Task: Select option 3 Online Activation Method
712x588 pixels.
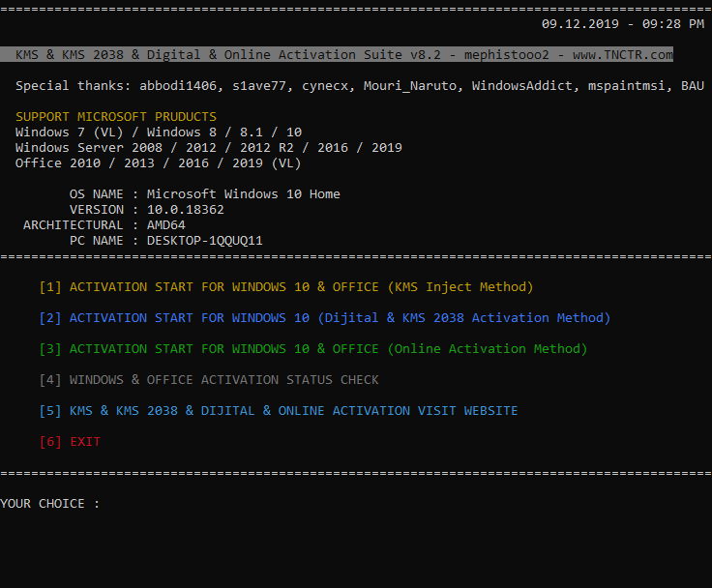Action: click(x=313, y=349)
